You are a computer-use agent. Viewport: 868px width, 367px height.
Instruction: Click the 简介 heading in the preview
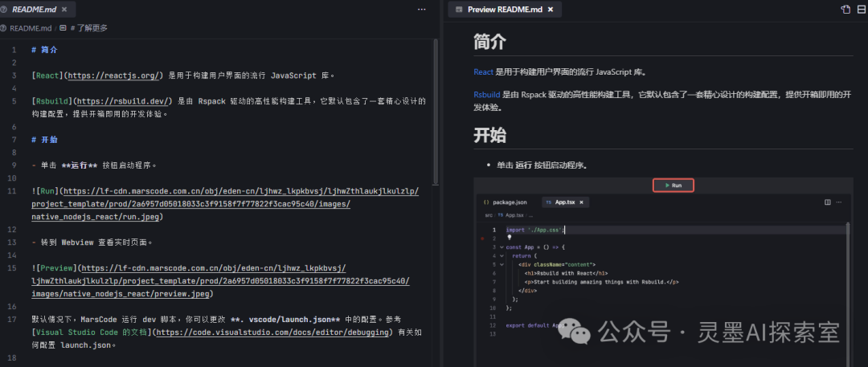[x=489, y=42]
